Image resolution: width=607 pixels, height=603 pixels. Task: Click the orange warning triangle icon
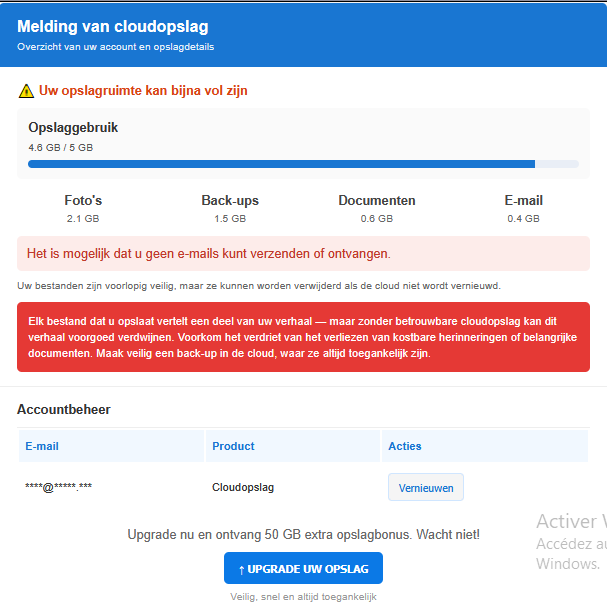tap(26, 91)
